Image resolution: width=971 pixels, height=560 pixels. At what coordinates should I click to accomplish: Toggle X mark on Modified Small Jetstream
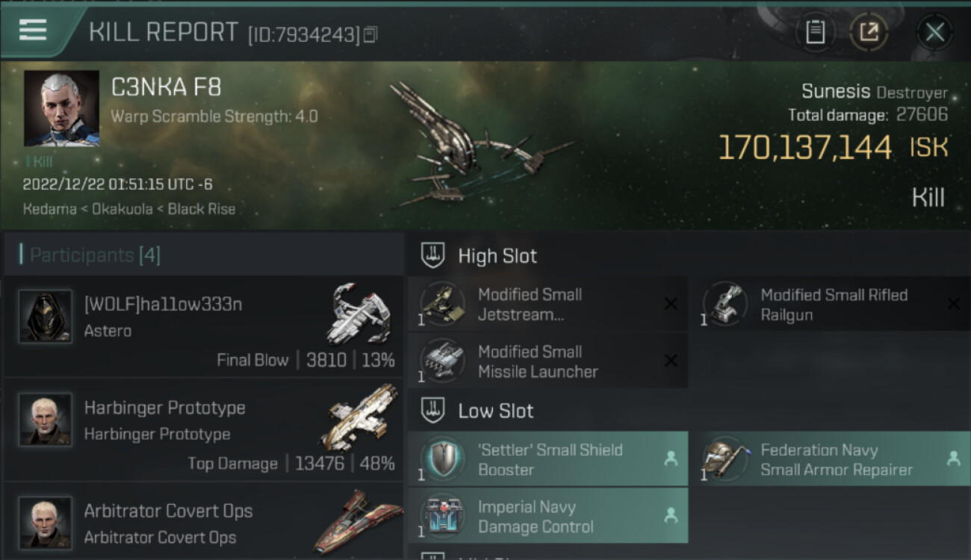[671, 304]
